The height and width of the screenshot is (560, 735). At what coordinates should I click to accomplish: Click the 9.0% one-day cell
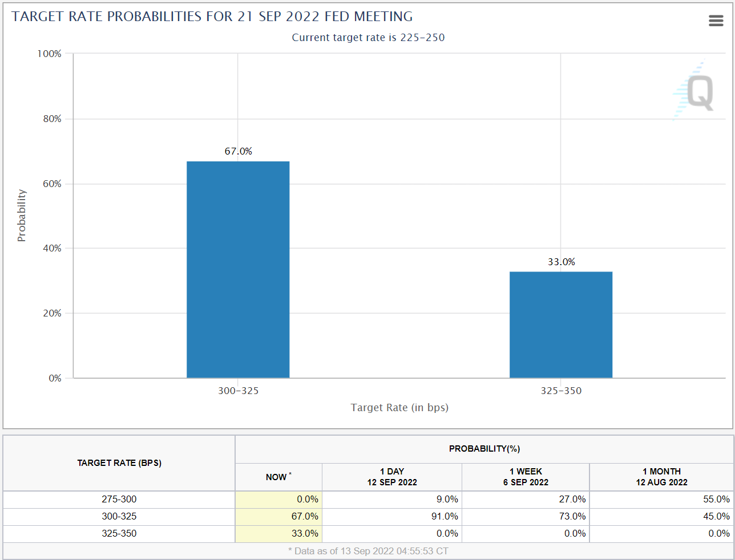(392, 499)
